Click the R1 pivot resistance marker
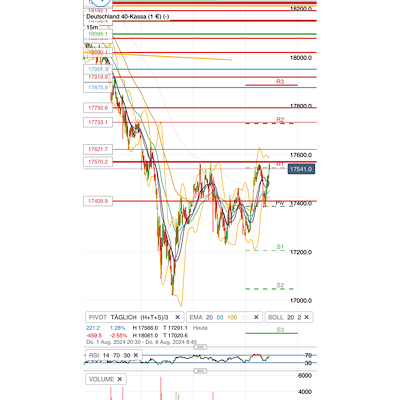 pos(280,164)
